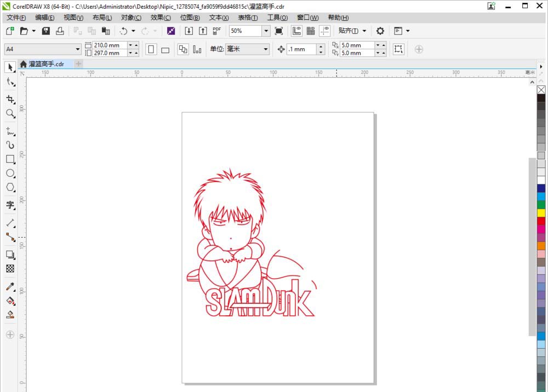Open page width preset dropdown arrow
Viewport: 548px width, 392px height.
pos(130,45)
